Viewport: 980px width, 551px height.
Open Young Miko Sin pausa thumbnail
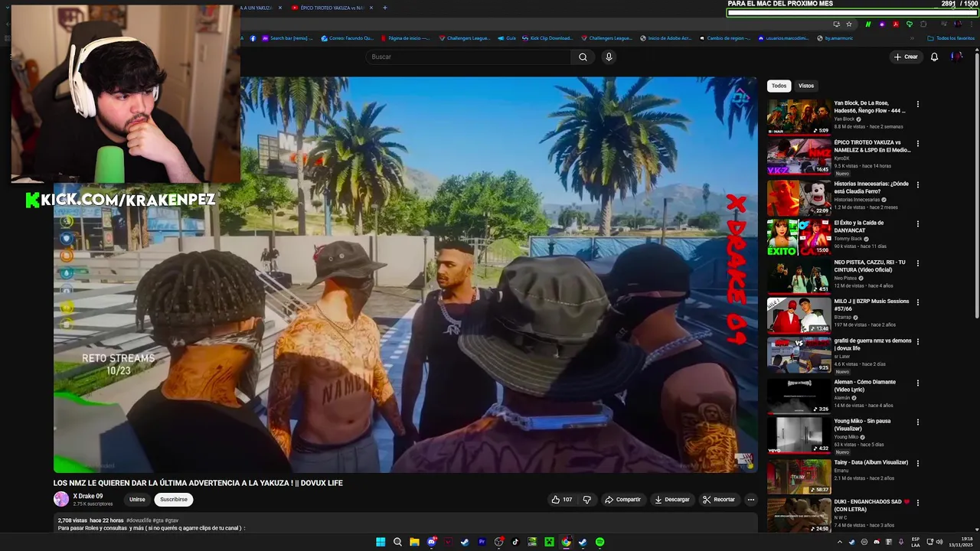point(799,435)
